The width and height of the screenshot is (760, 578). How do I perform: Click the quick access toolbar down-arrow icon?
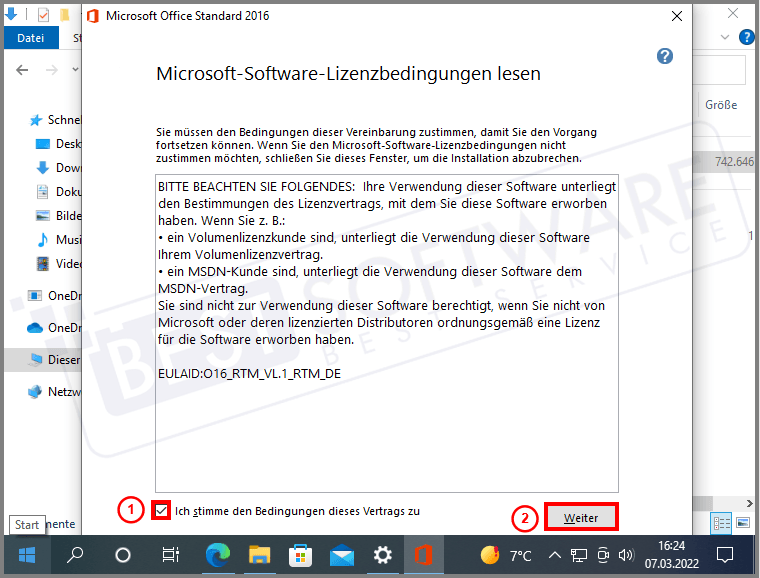click(x=11, y=14)
